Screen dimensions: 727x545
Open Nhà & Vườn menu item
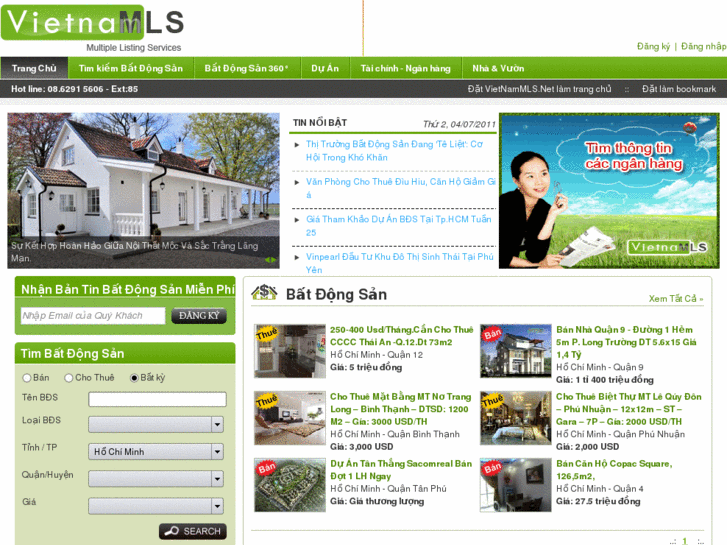pos(498,68)
